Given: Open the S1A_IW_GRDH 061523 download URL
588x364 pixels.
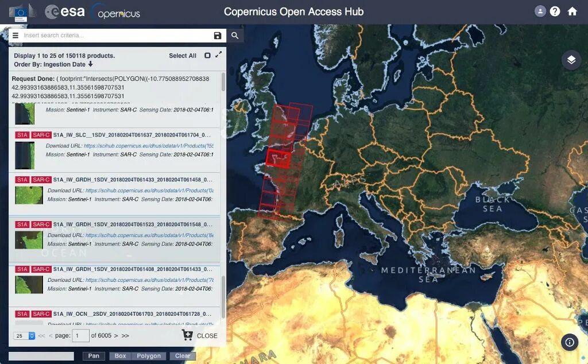Looking at the screenshot, I should (x=150, y=235).
